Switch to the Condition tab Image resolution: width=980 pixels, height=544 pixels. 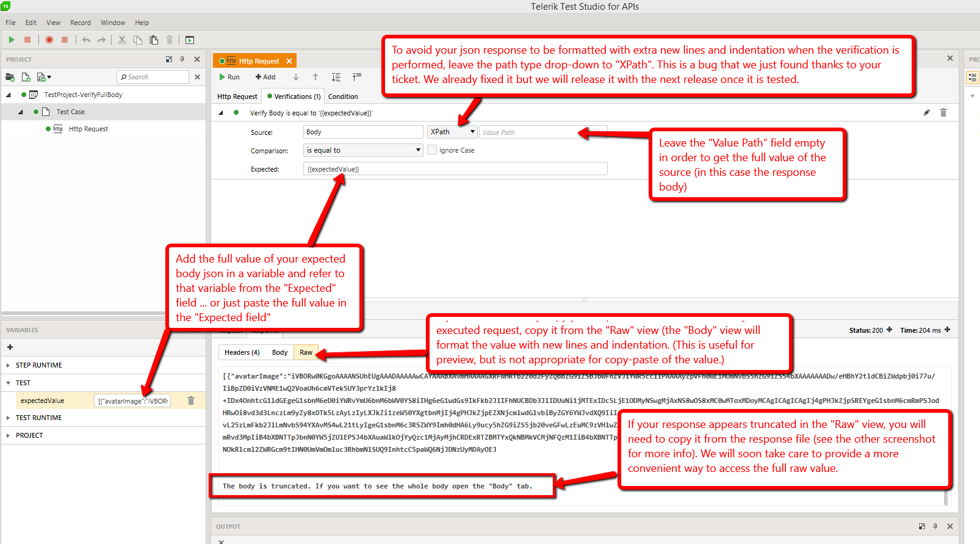coord(343,96)
